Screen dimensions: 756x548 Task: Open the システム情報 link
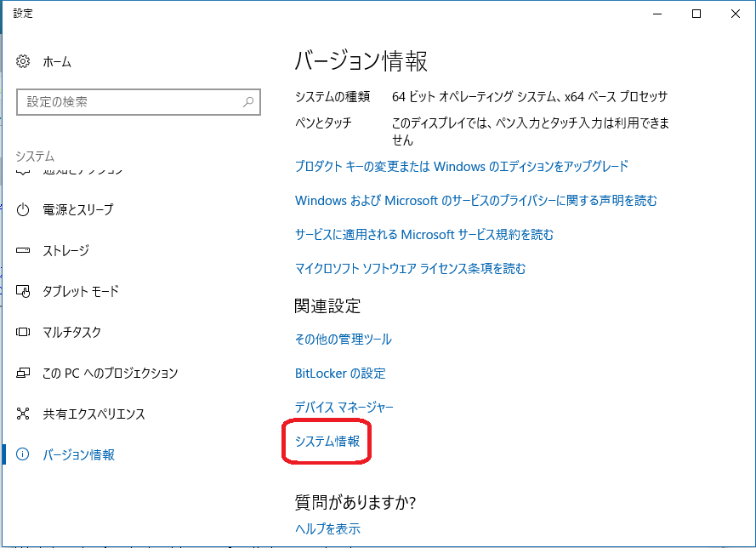coord(327,442)
